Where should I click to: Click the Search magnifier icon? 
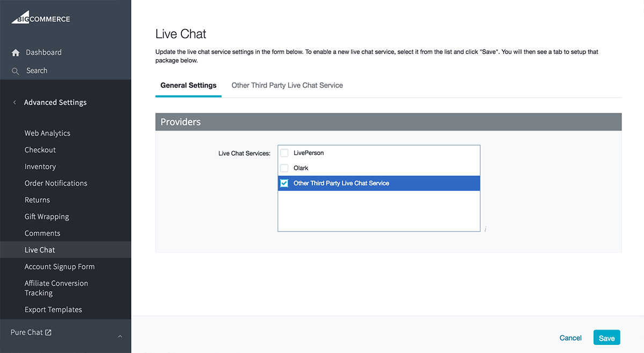pos(16,71)
